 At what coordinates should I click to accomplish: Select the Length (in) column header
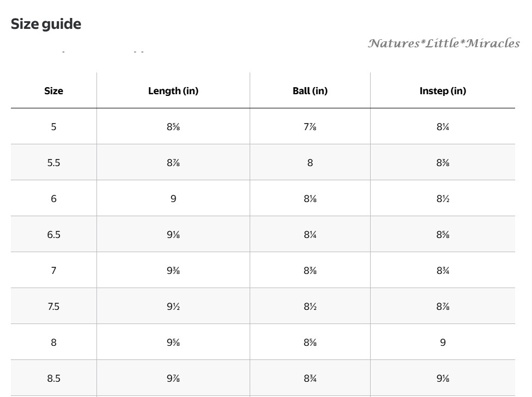173,91
